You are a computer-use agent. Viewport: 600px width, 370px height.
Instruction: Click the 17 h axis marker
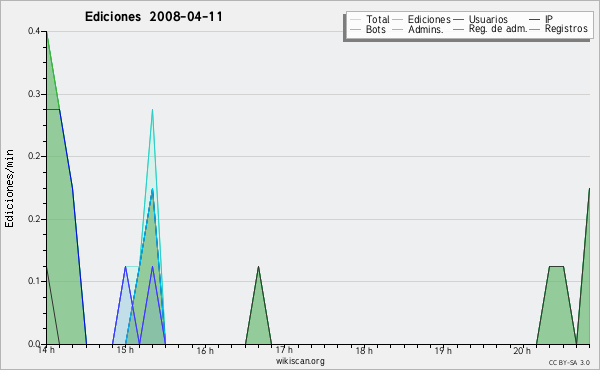[284, 350]
